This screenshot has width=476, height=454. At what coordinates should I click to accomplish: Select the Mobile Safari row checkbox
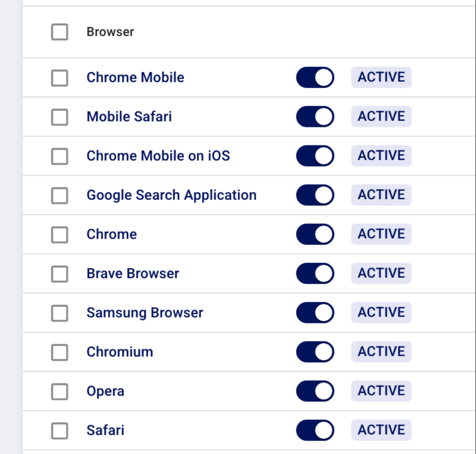tap(59, 117)
